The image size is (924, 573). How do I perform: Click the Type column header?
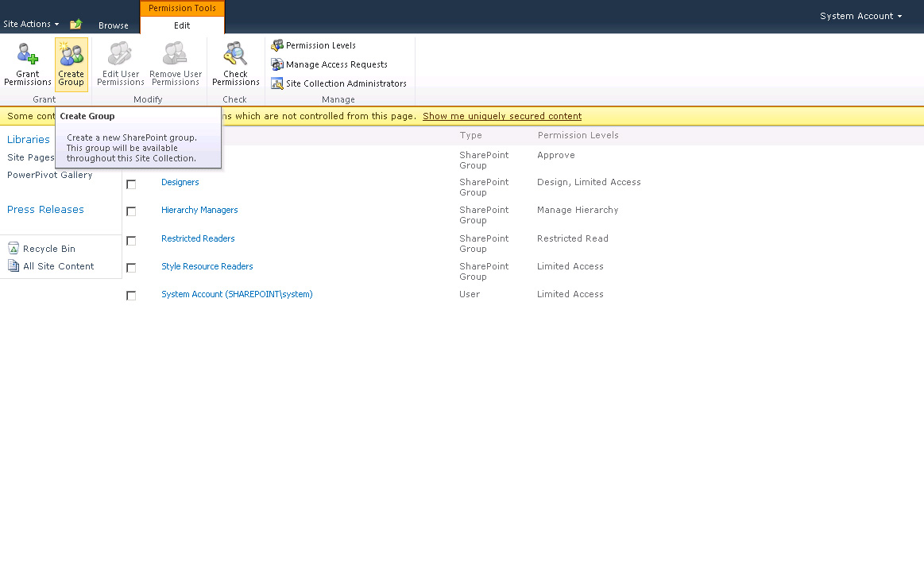[471, 135]
